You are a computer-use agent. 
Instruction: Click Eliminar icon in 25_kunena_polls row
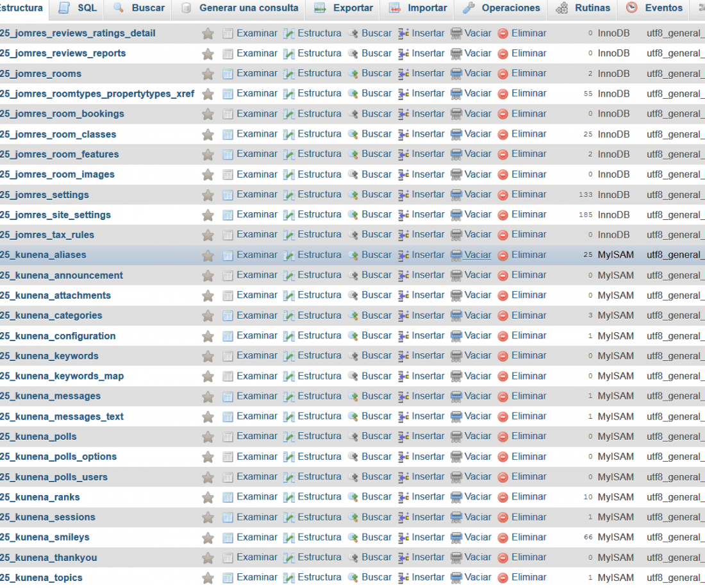pos(503,437)
